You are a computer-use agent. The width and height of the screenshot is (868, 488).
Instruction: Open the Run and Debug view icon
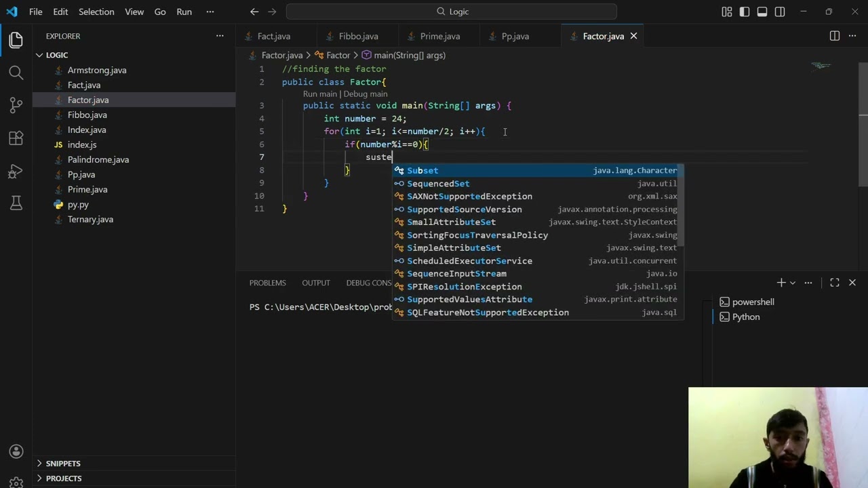16,170
